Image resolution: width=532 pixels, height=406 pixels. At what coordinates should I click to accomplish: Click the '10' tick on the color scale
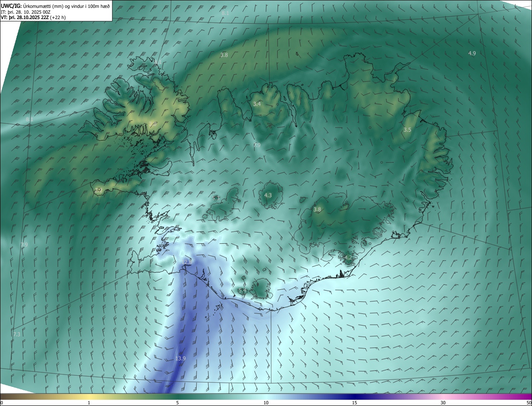pos(266,403)
